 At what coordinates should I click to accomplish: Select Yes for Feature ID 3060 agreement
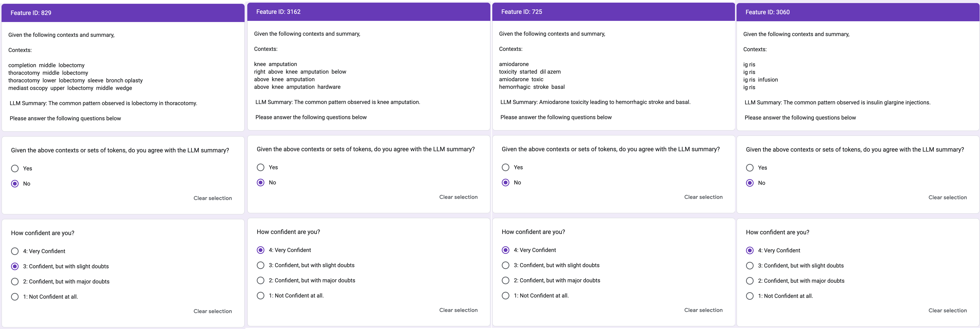tap(750, 168)
